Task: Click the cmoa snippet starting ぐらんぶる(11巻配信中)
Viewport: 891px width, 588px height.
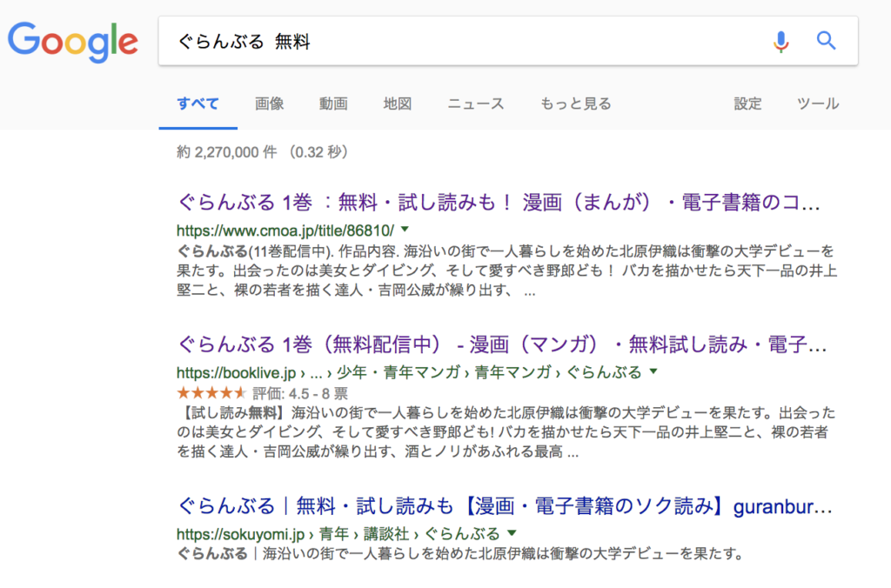Action: click(506, 271)
